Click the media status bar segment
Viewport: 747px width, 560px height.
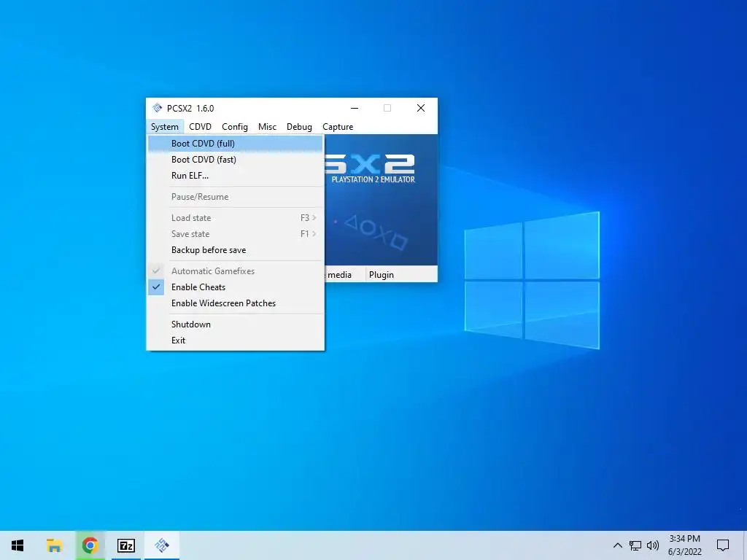coord(345,275)
